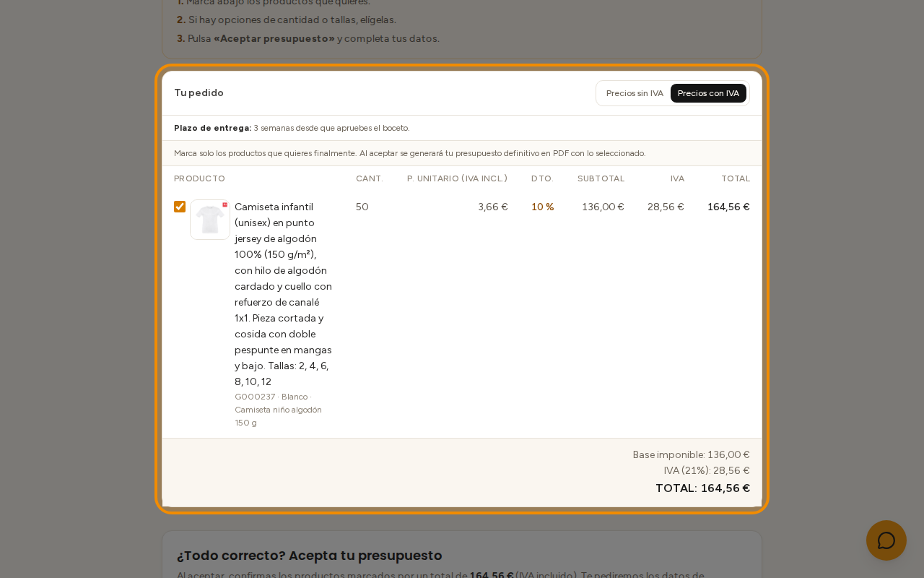Screen dimensions: 924x578
Task: Click the P. UNITARIO (IVA INCL.) header
Action: pyautogui.click(x=457, y=178)
